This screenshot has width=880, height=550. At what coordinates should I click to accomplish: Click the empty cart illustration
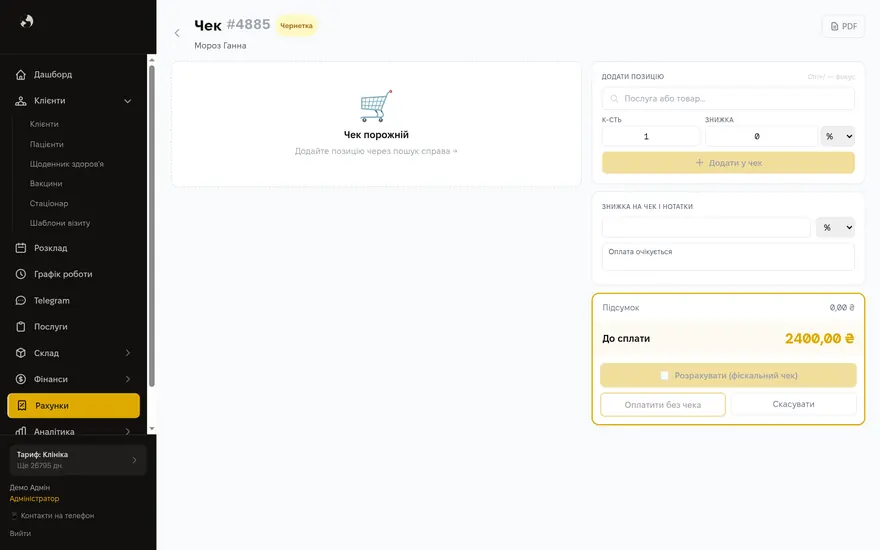pyautogui.click(x=375, y=106)
